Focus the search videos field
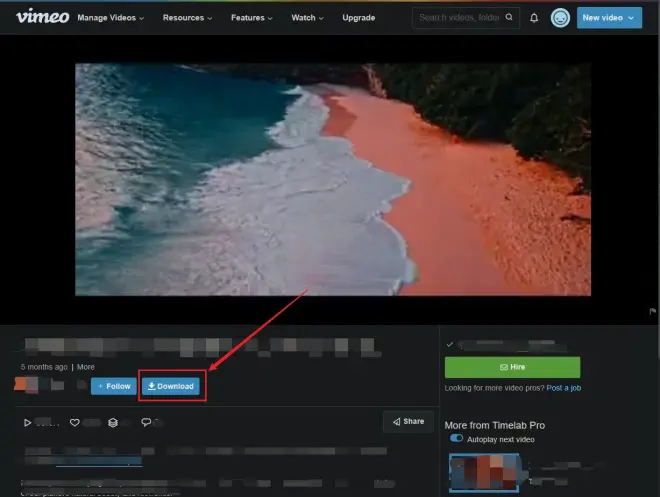Viewport: 660px width, 497px height. [x=459, y=17]
